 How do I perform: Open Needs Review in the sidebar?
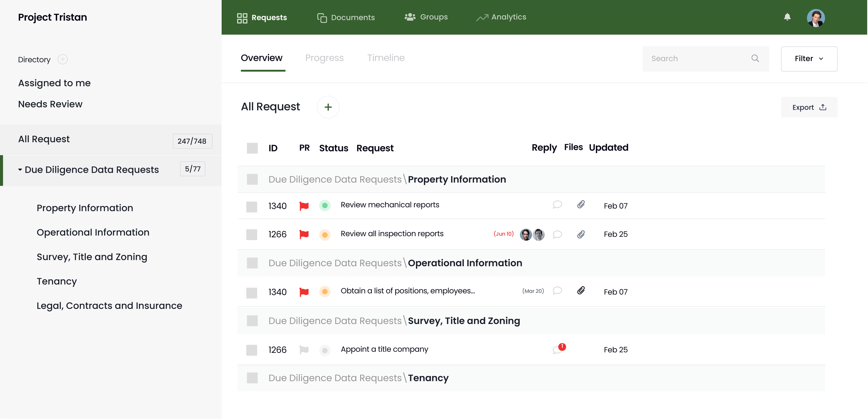(50, 104)
